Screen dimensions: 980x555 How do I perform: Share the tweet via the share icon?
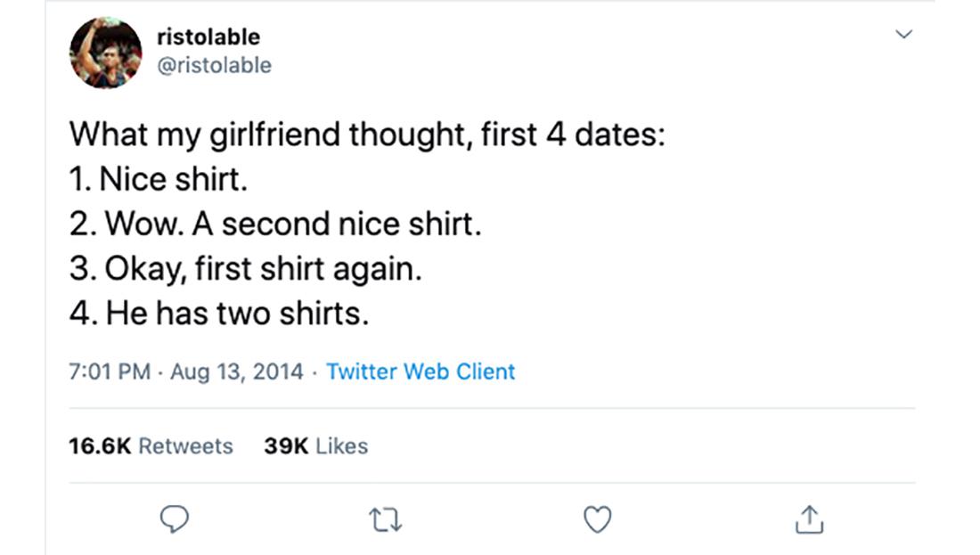[808, 519]
